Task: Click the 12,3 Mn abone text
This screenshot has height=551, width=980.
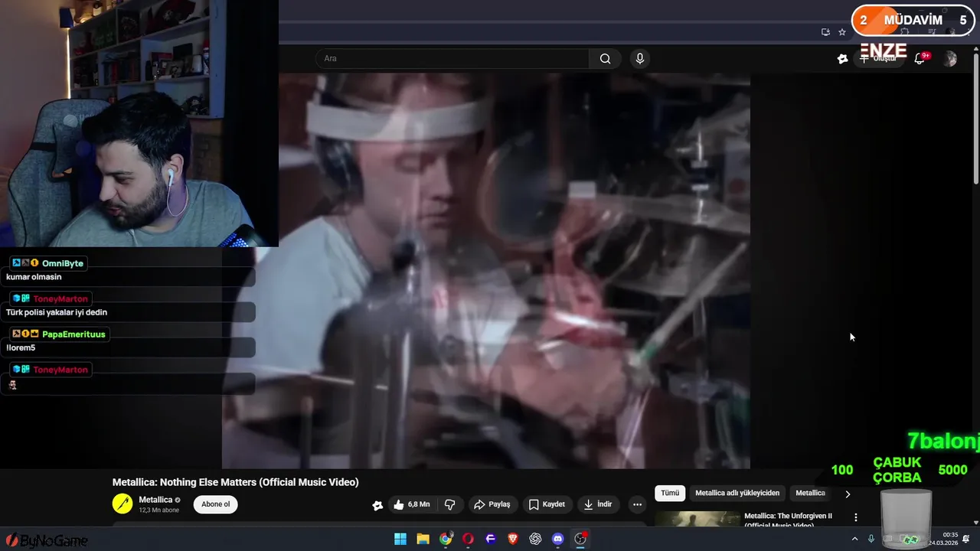Action: click(158, 510)
